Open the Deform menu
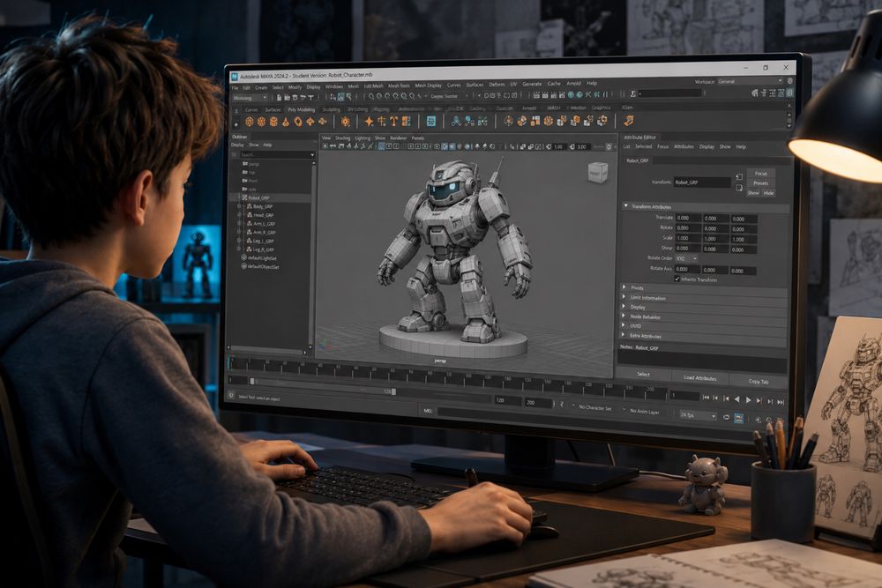The height and width of the screenshot is (588, 882). pyautogui.click(x=496, y=85)
